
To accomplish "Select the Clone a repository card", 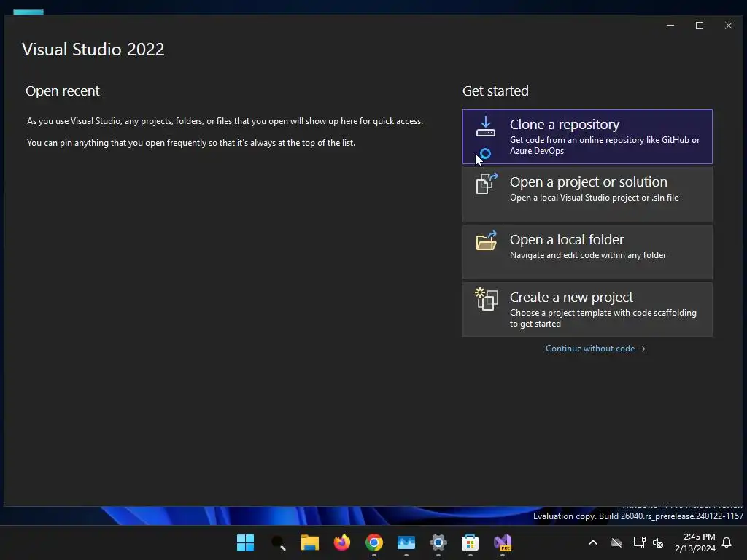I will point(587,136).
